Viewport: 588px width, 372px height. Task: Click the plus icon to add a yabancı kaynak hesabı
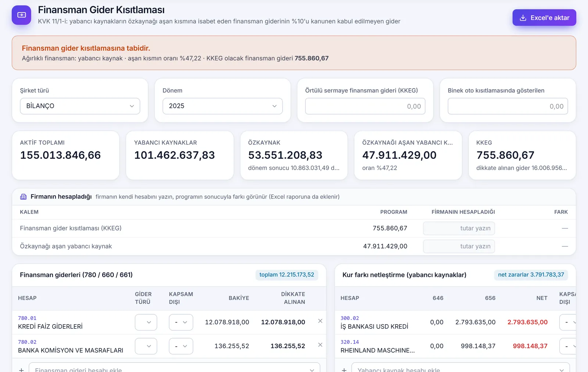[344, 369]
